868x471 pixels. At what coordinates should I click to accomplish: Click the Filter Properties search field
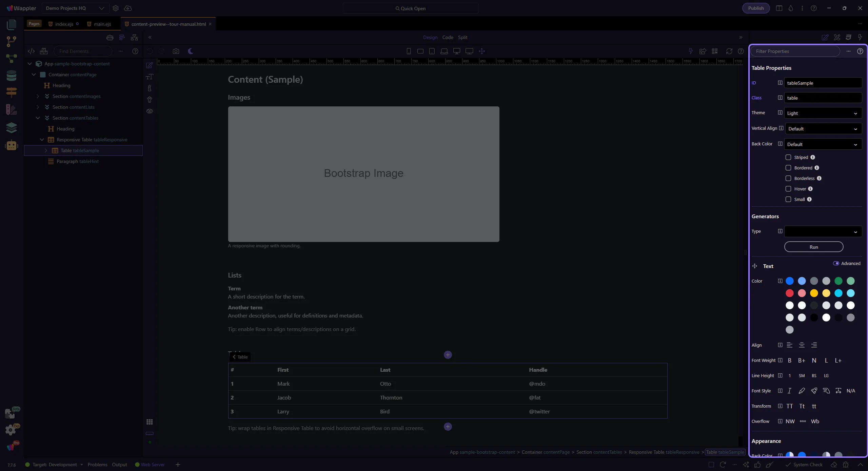coord(795,51)
